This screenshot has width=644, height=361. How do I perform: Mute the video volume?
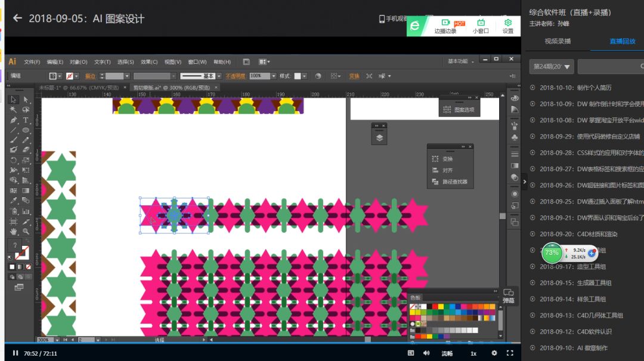[426, 353]
